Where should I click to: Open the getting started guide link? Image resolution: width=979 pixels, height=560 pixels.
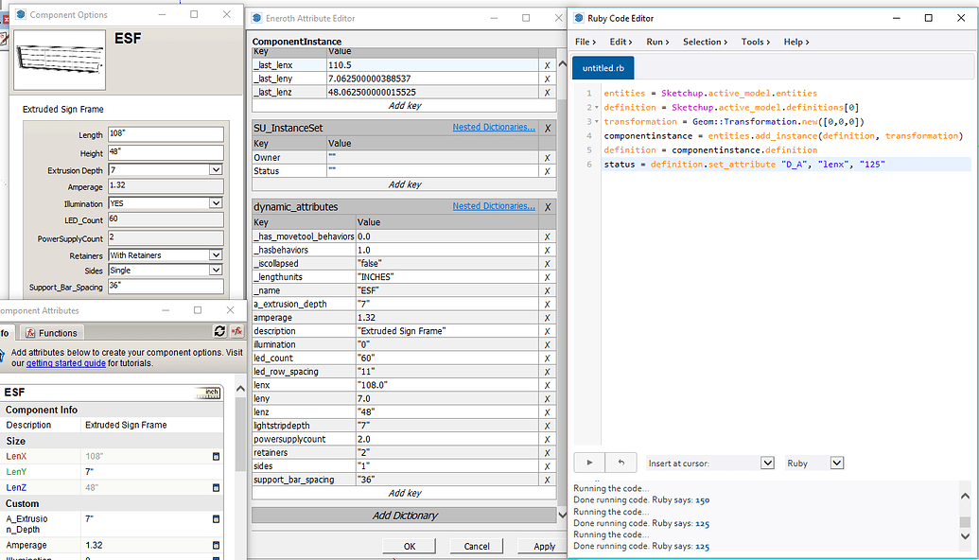pos(64,363)
